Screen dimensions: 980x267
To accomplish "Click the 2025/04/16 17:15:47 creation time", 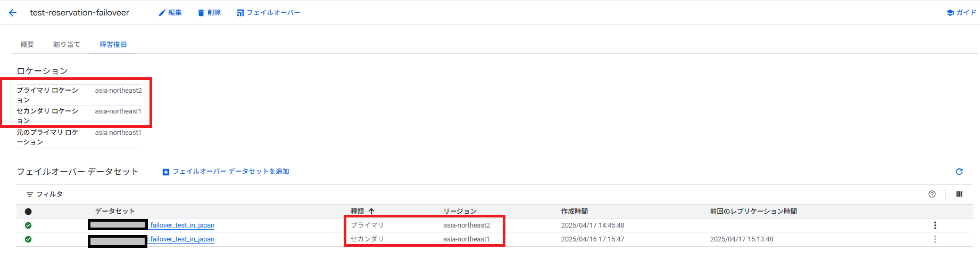I will pyautogui.click(x=593, y=239).
